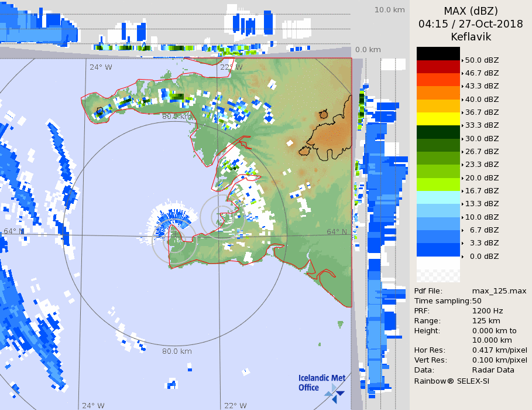Click the Rainbow® SELEX-SI text
Screen dimensions: 532x410
tap(451, 381)
